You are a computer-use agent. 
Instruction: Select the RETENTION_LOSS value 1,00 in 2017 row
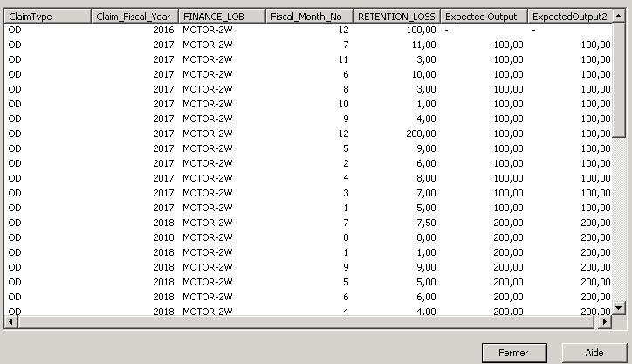pyautogui.click(x=426, y=104)
